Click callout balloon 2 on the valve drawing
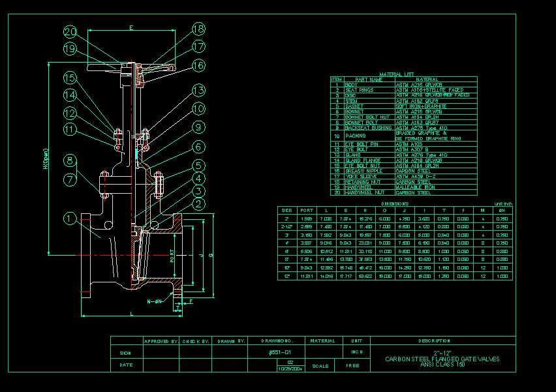The height and width of the screenshot is (392, 556). click(x=198, y=204)
